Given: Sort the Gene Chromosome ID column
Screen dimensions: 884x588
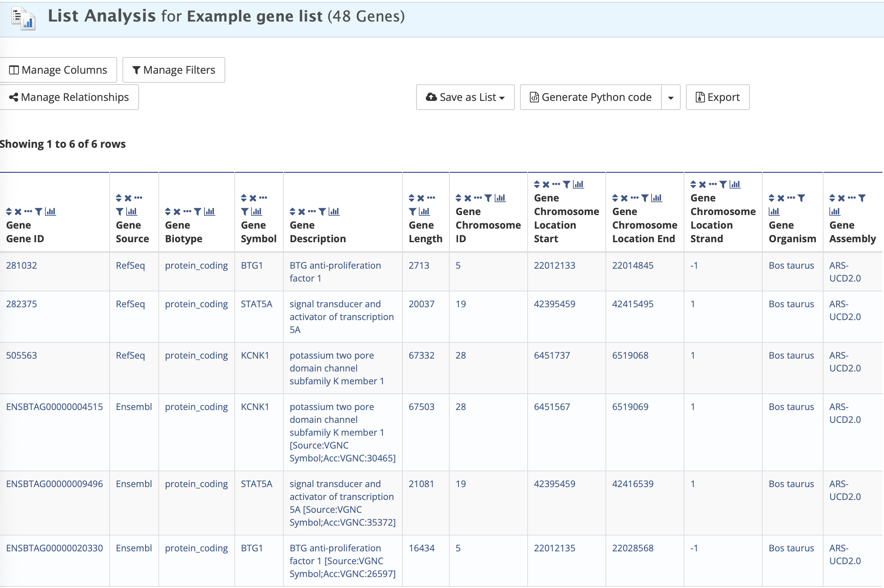Looking at the screenshot, I should click(x=458, y=198).
